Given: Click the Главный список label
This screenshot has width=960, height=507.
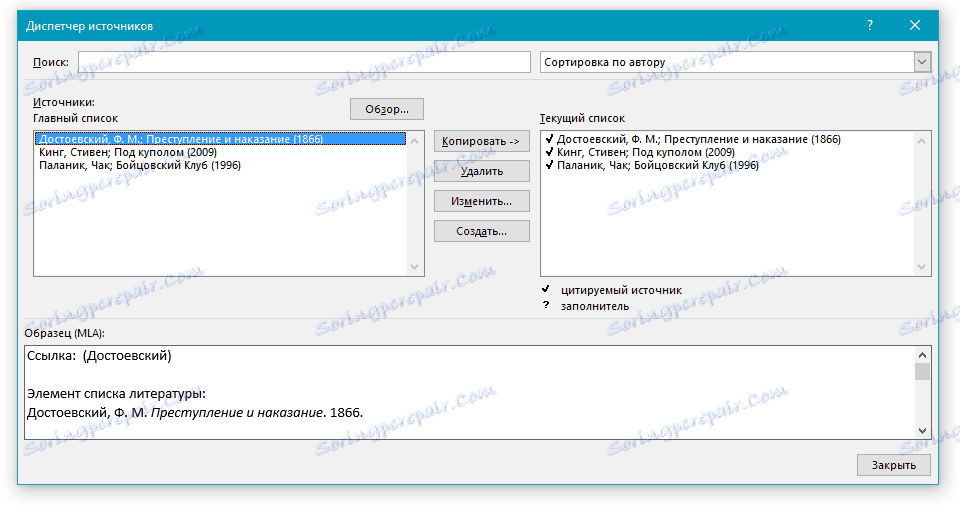Looking at the screenshot, I should [75, 118].
